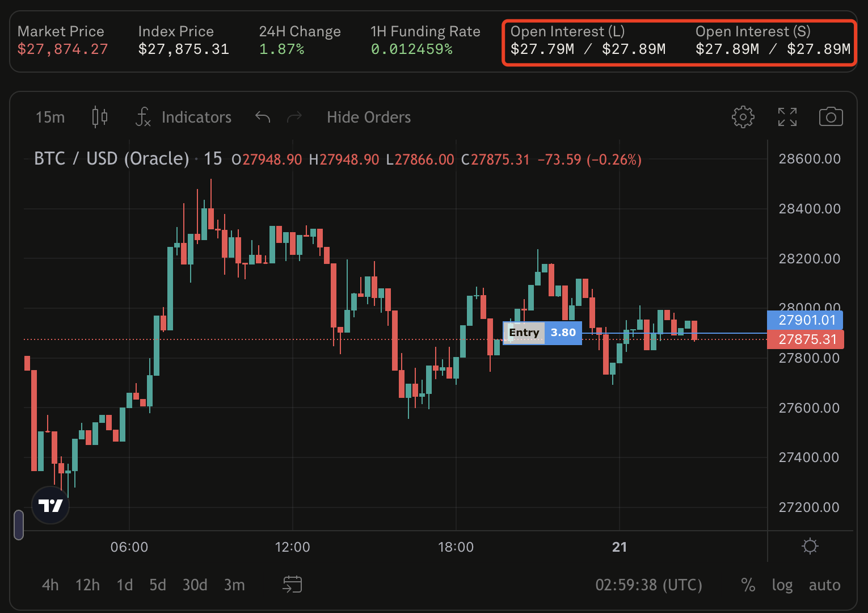Switch to the 30d date range
This screenshot has height=613, width=868.
pos(195,585)
